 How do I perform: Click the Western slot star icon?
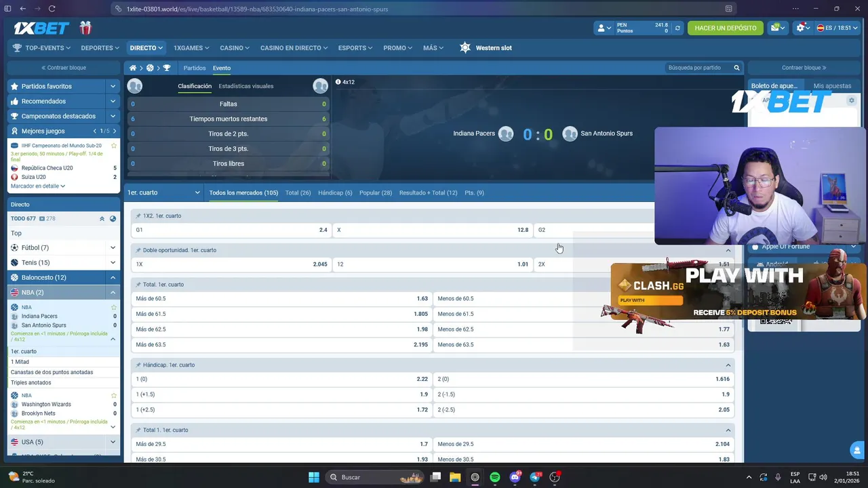465,47
